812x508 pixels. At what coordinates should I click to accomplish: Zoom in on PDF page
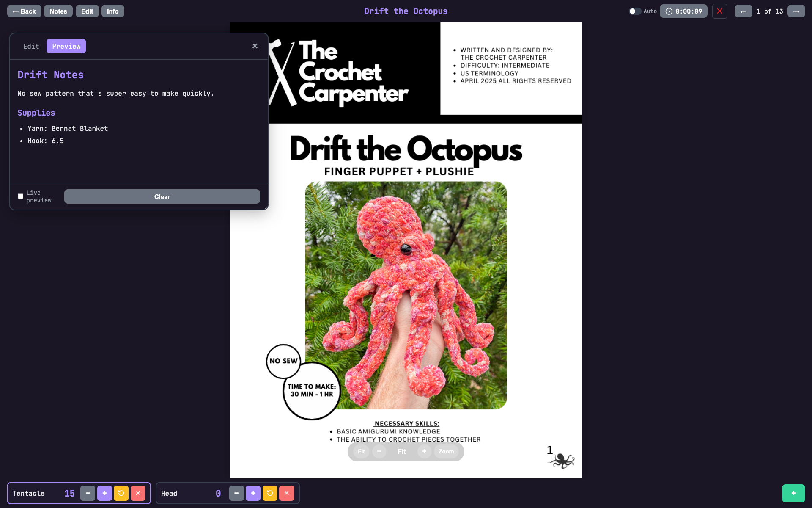coord(424,451)
